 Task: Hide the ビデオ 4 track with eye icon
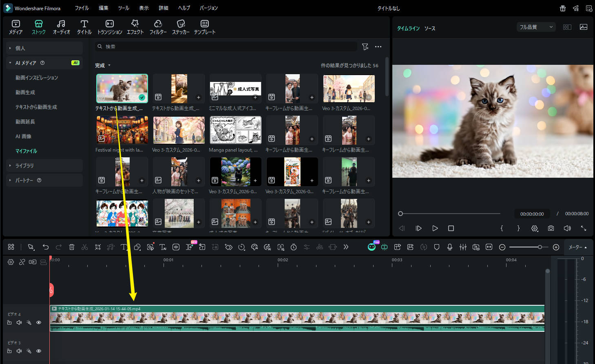39,322
